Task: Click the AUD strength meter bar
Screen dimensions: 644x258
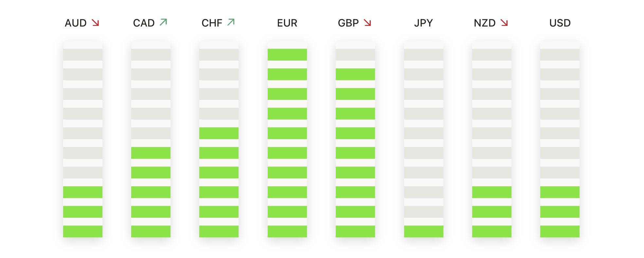Action: tap(83, 139)
